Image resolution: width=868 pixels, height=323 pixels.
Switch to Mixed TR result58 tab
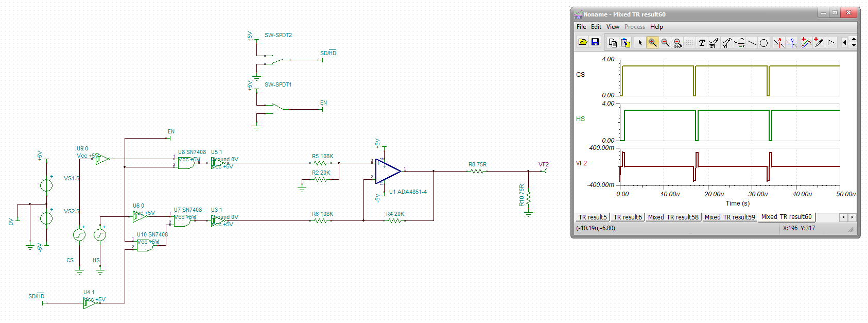pos(673,217)
